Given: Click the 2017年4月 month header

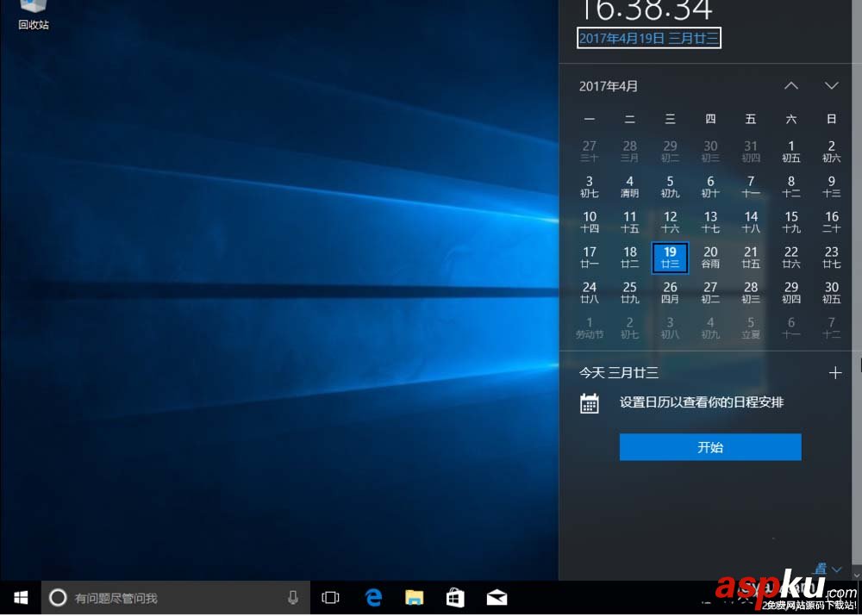Looking at the screenshot, I should click(610, 85).
